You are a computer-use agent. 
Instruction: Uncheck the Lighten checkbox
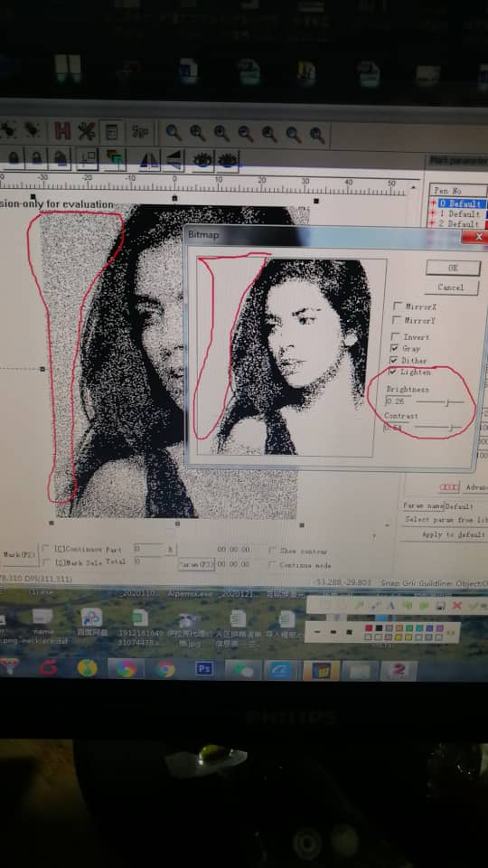393,372
